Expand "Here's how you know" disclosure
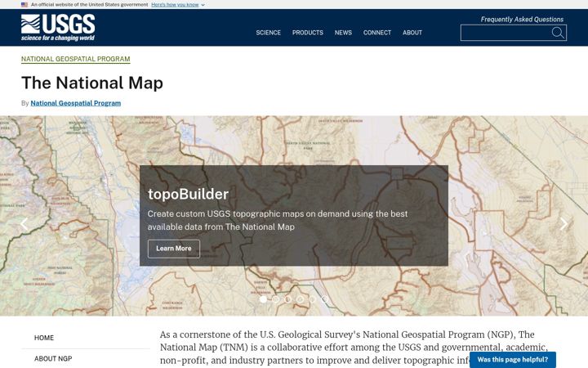588x368 pixels. [x=178, y=5]
